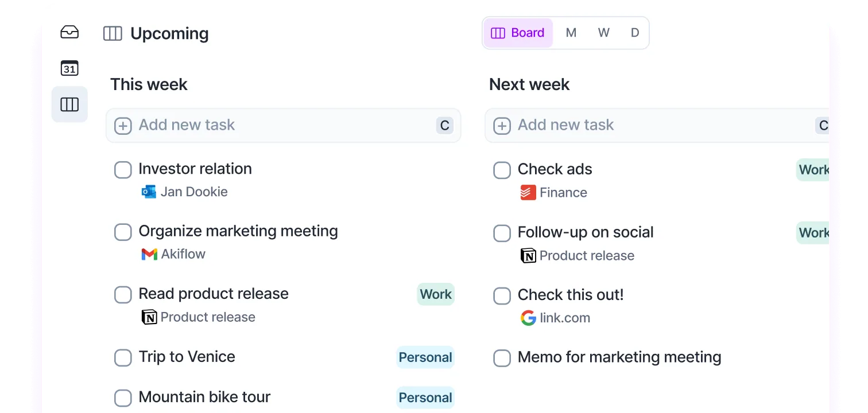This screenshot has height=413, width=868.
Task: Select the W week view tab
Action: (x=603, y=33)
